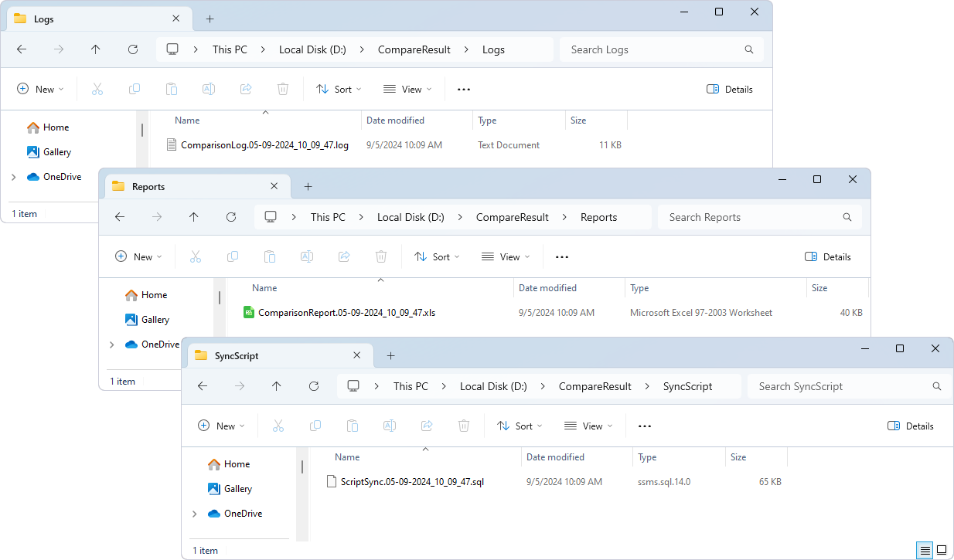Refresh the Reports folder view
This screenshot has width=954, height=560.
point(231,217)
